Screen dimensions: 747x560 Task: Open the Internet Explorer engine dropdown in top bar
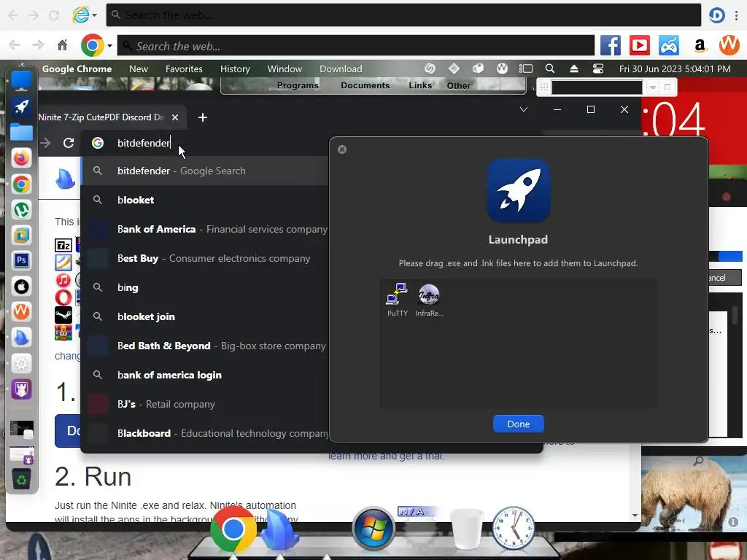pyautogui.click(x=94, y=15)
